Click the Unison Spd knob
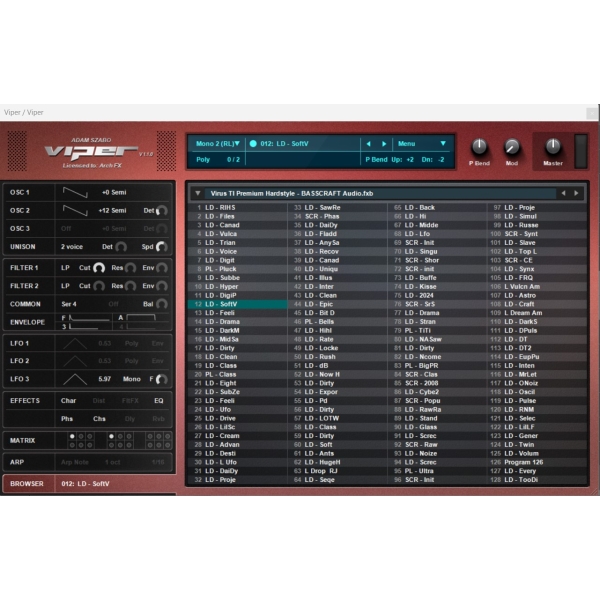The image size is (600, 600). point(161,247)
